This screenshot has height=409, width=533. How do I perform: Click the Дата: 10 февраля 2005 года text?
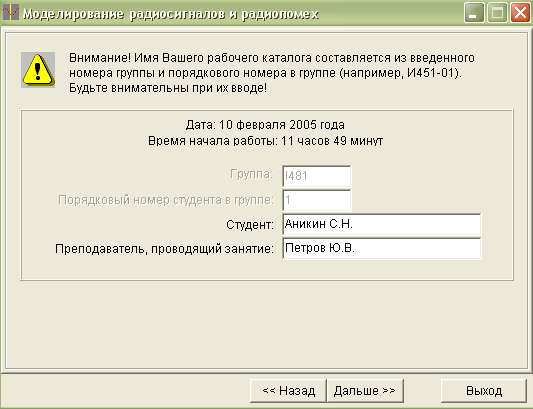pos(265,125)
